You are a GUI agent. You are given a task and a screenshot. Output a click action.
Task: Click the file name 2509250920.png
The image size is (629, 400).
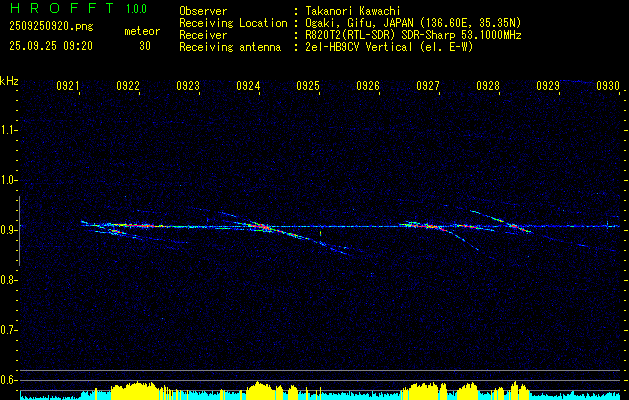(51, 27)
